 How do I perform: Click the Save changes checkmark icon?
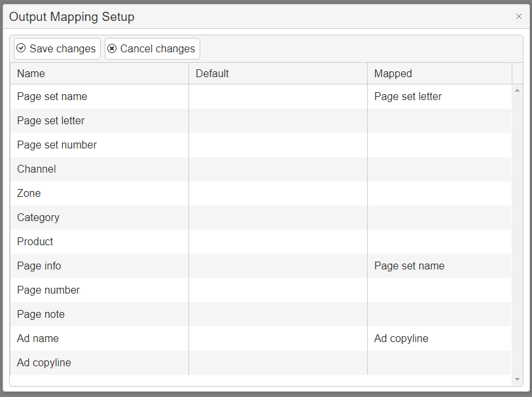tap(21, 48)
